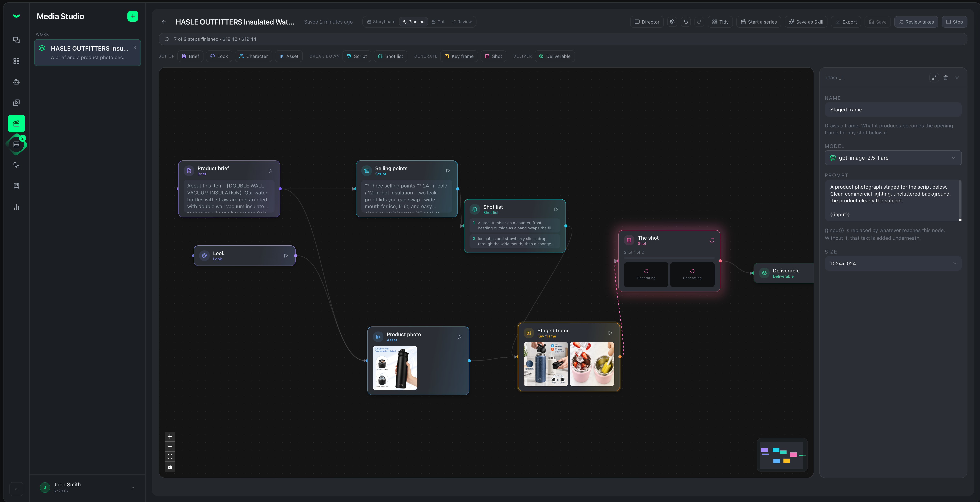Add a Deliverable node from toolbar
Viewport: 980px width, 502px height.
555,56
